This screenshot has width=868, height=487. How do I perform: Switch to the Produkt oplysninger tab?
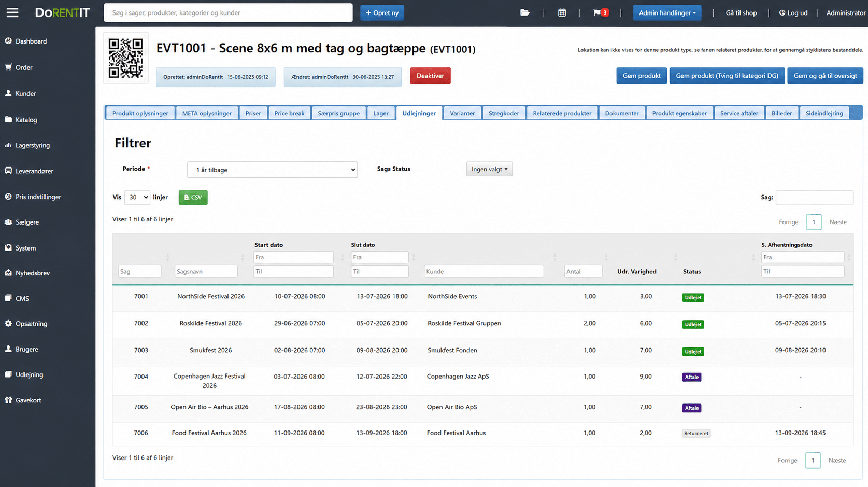click(140, 113)
